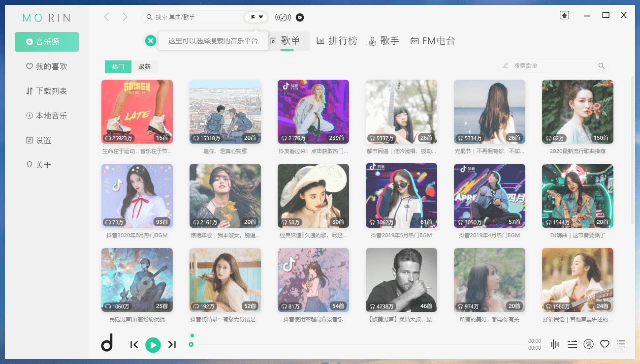
Task: Click the song recognition icon beside search
Action: click(283, 17)
